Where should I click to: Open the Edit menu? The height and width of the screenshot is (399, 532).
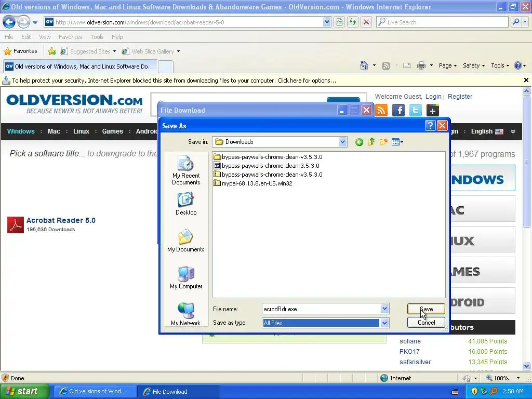point(26,37)
